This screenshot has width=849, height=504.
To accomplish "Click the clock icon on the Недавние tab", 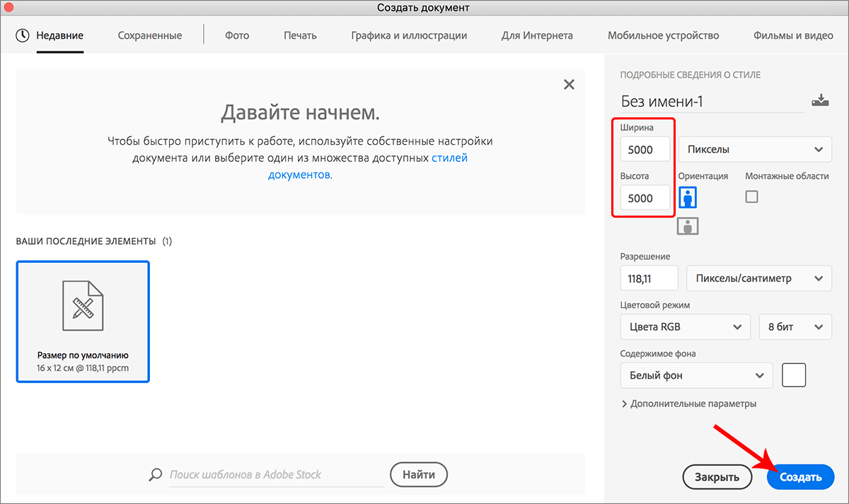I will (21, 35).
